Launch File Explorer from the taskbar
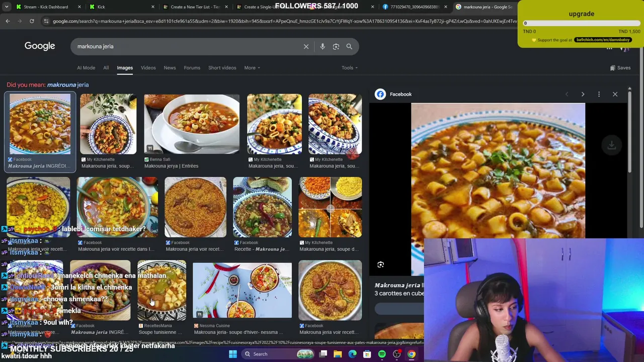The image size is (644, 362). [338, 354]
